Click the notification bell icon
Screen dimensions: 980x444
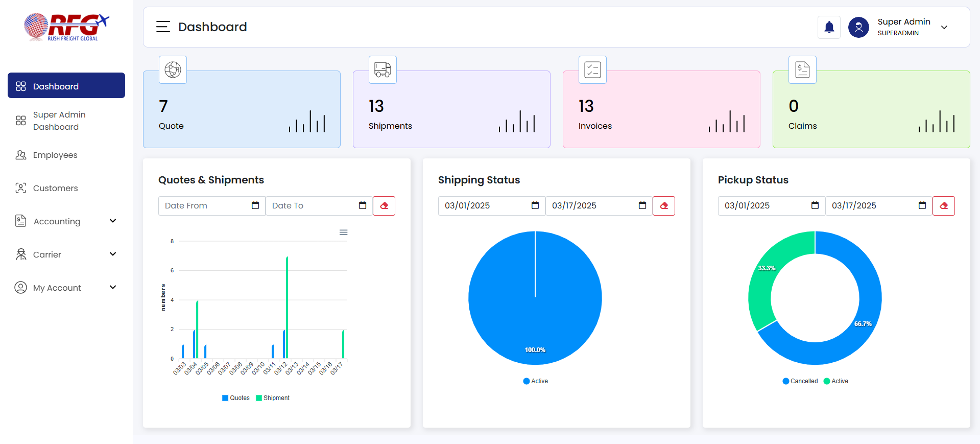tap(829, 27)
